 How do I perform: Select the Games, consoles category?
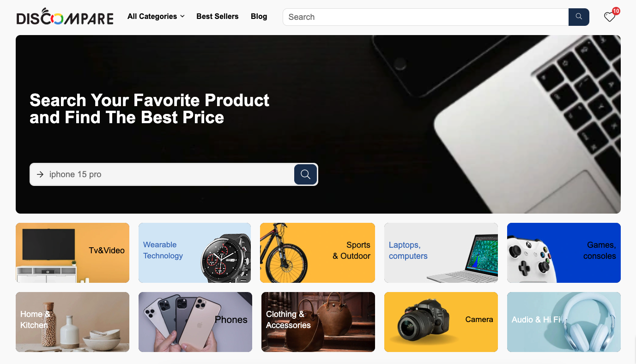[564, 253]
